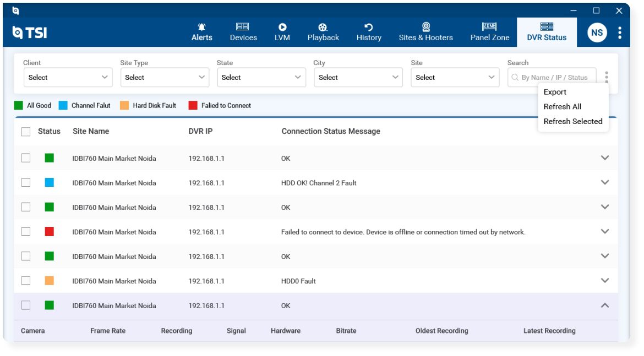Choose Refresh All from the menu

click(563, 106)
